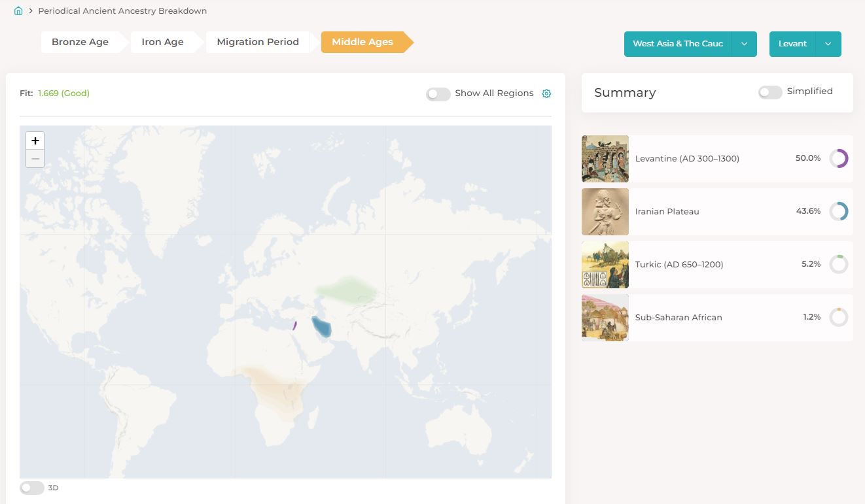The width and height of the screenshot is (865, 504).
Task: Open the Iranian Plateau relief thumbnail
Action: (x=605, y=212)
